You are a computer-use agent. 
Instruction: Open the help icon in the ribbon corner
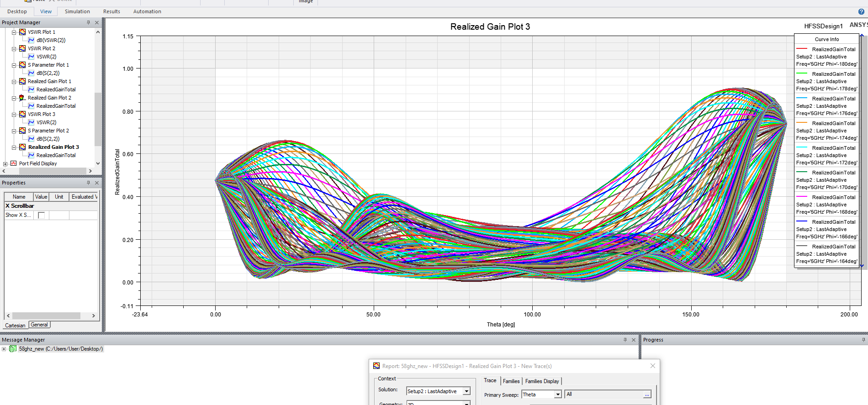point(861,11)
